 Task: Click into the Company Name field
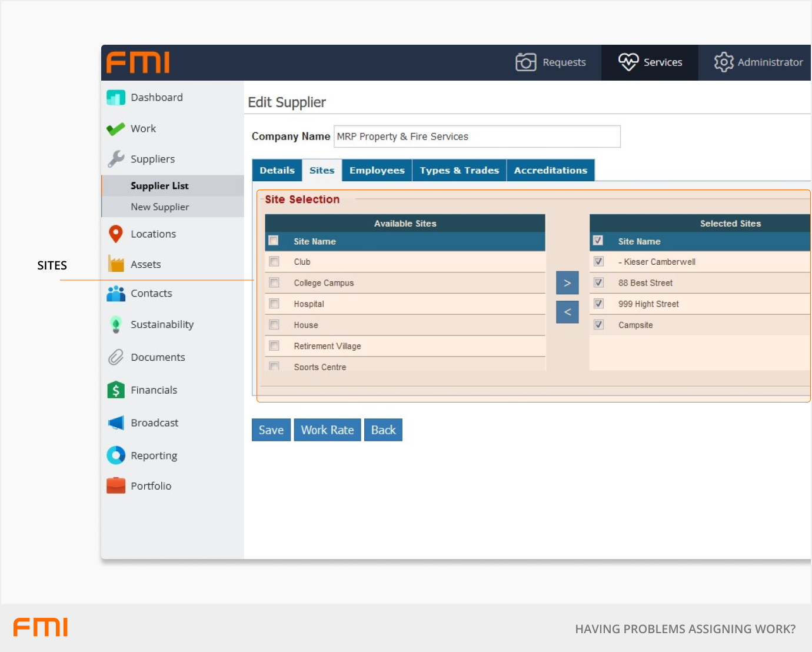(477, 137)
